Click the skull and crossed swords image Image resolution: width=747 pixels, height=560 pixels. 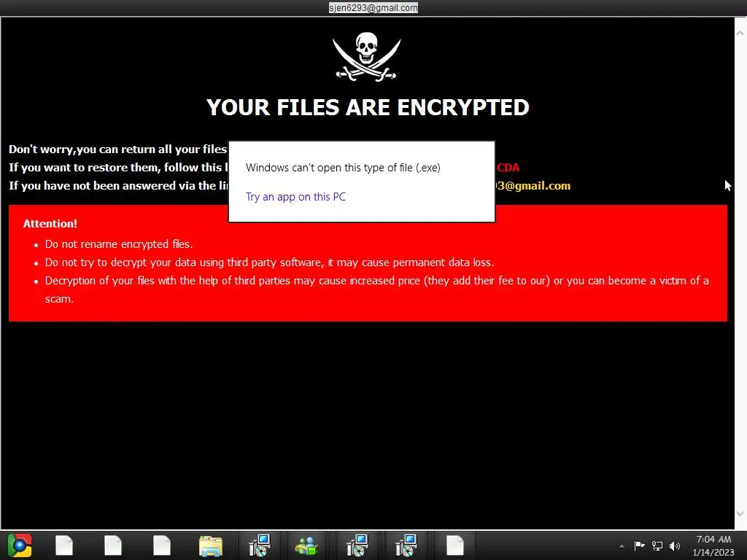coord(367,57)
